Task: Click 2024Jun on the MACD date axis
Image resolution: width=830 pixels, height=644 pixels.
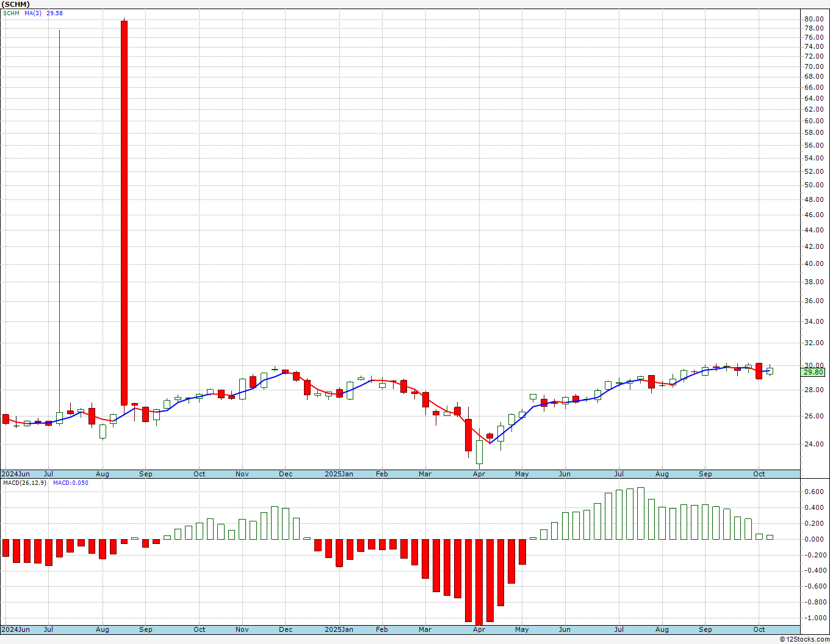Action: (16, 629)
